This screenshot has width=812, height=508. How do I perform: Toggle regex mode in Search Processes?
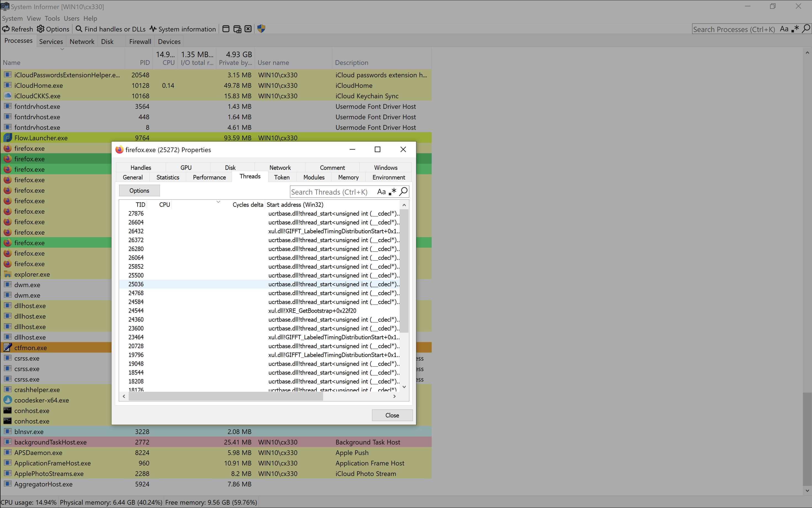click(795, 29)
